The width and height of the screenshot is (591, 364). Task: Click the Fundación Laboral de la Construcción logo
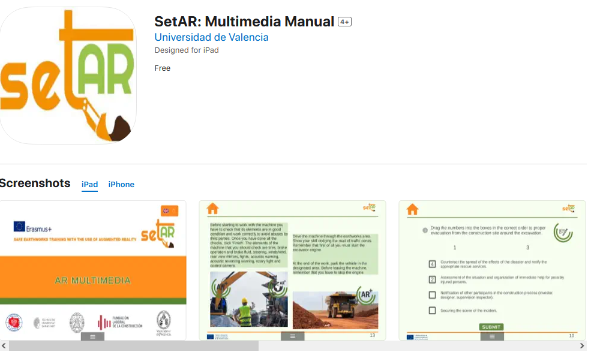(x=120, y=322)
